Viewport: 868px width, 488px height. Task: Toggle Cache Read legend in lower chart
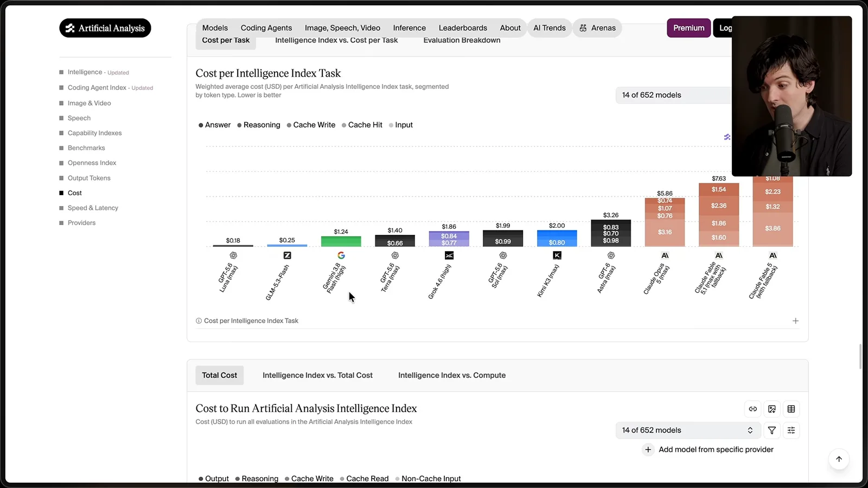[365, 479]
